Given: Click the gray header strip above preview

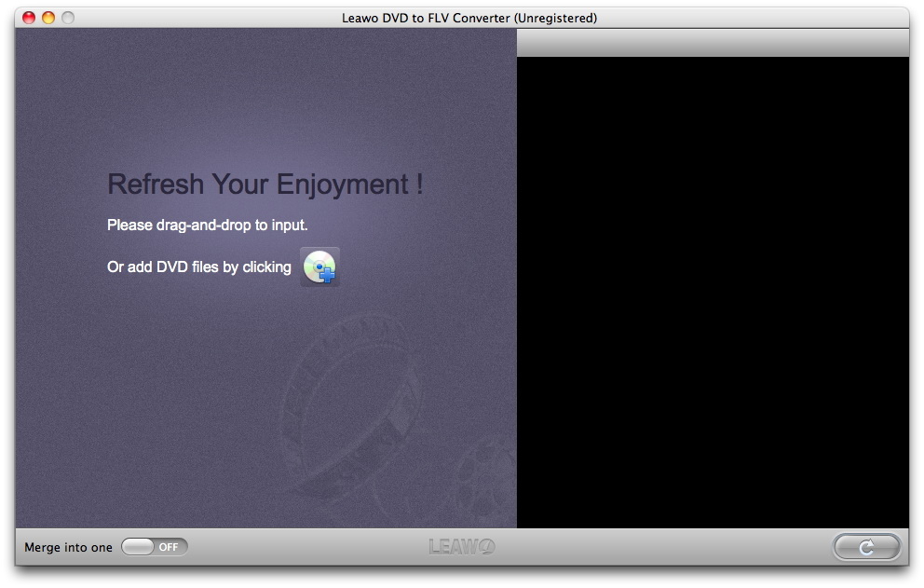Looking at the screenshot, I should click(x=713, y=43).
